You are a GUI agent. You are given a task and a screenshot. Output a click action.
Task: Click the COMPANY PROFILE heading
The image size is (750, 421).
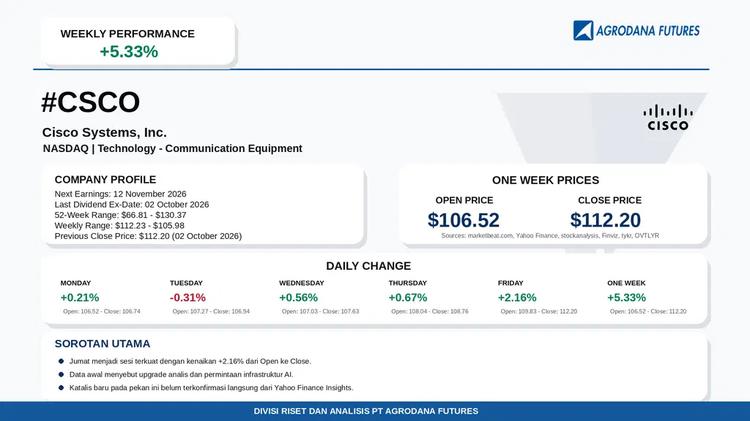(x=105, y=179)
